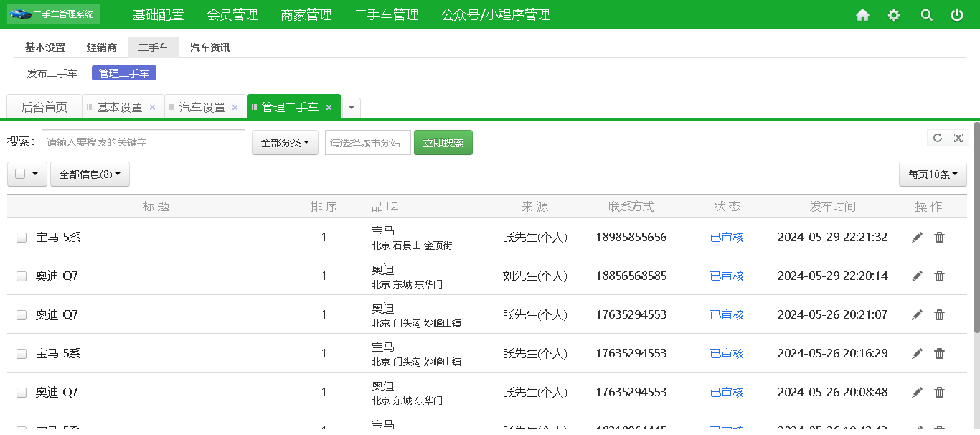Image resolution: width=980 pixels, height=435 pixels.
Task: Open the home icon in top bar
Action: click(862, 14)
